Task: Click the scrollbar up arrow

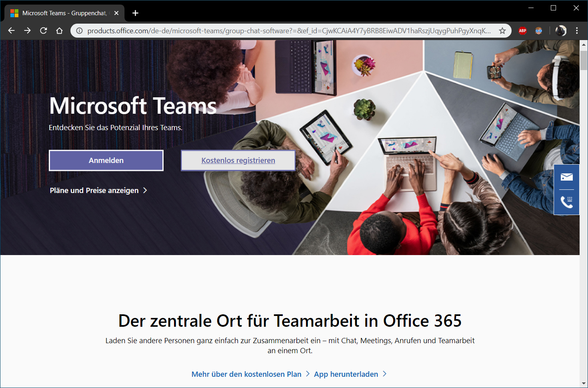Action: [584, 44]
